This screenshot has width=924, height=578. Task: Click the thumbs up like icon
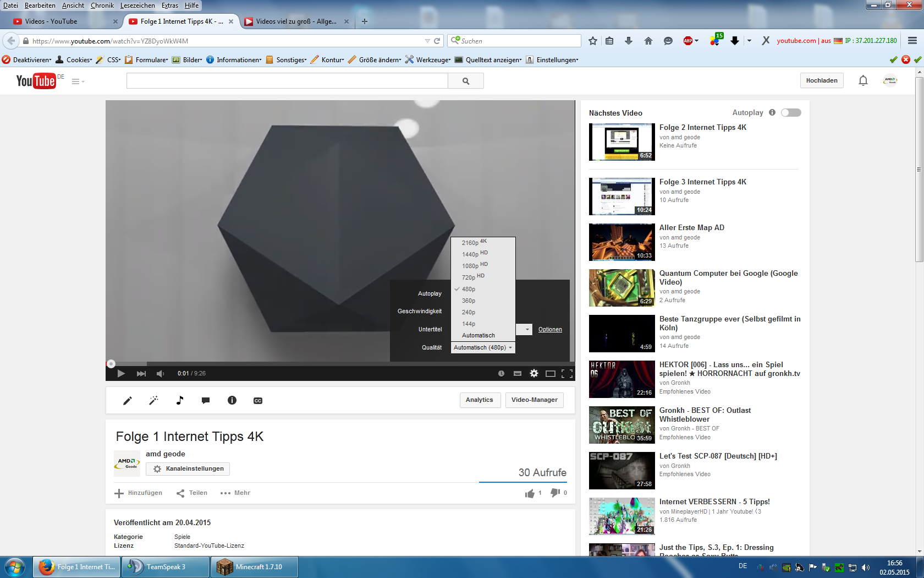[530, 493]
